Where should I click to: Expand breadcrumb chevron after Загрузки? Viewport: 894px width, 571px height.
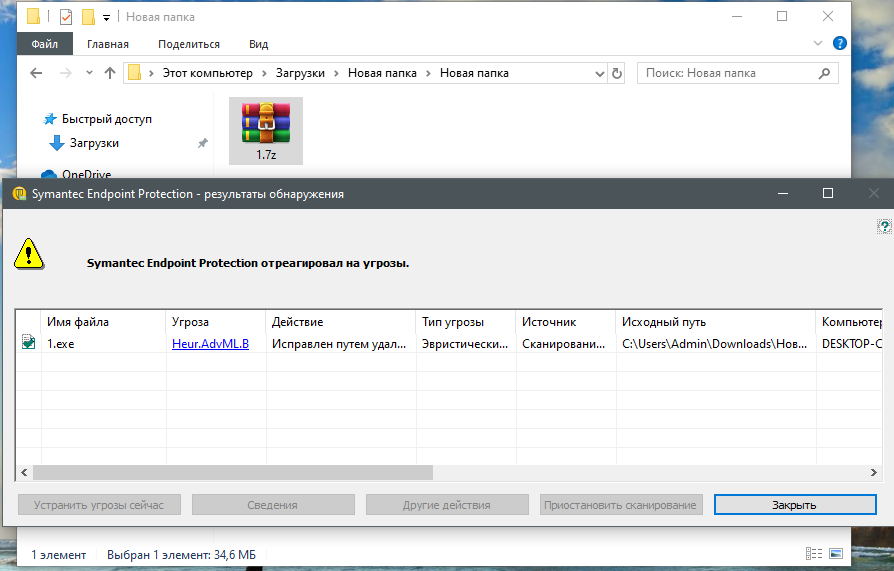pos(336,73)
